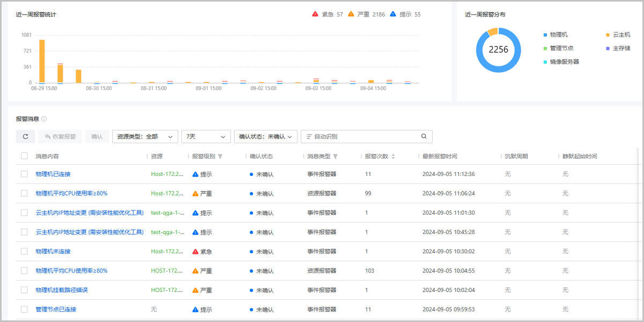This screenshot has width=644, height=322.
Task: Click the orange 严重 severity icon above the chart
Action: pos(351,14)
